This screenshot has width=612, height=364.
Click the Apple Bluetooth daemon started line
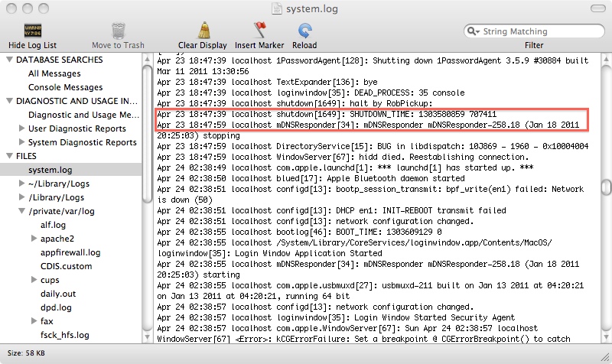coord(311,178)
